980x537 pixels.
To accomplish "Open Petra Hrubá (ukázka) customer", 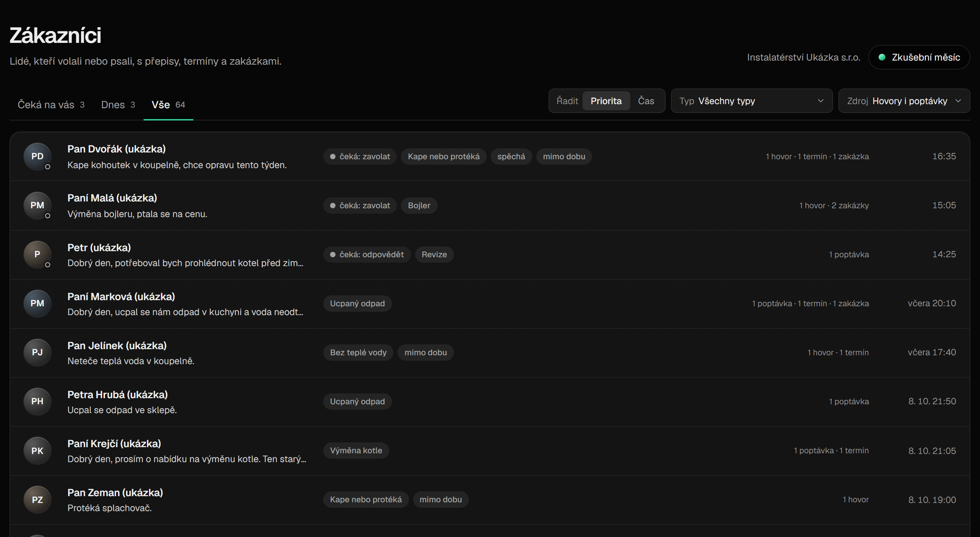I will [x=490, y=402].
